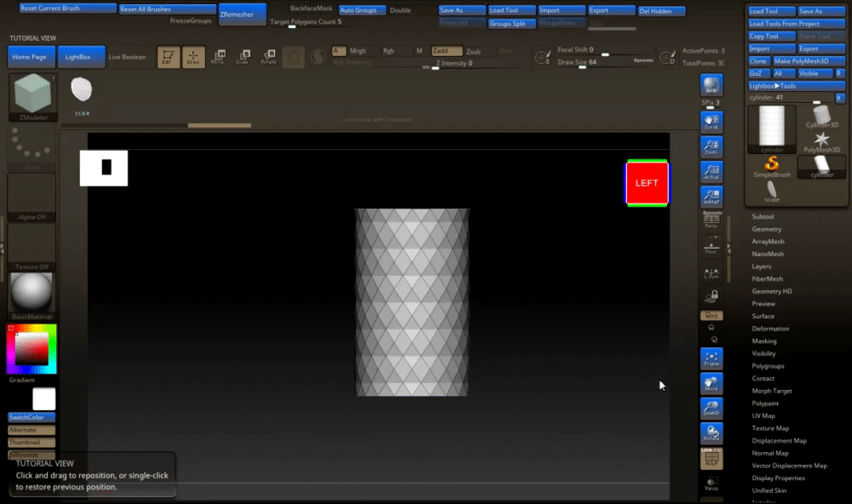Click Make PolyMesh3D button
Image resolution: width=852 pixels, height=504 pixels.
[809, 60]
